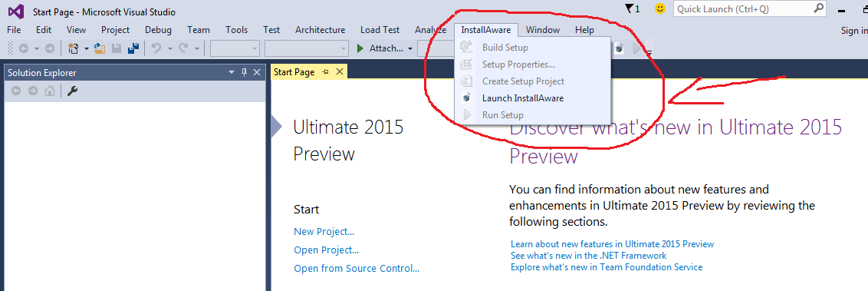Expand the Attach button dropdown arrow
The height and width of the screenshot is (291, 868).
[x=410, y=49]
